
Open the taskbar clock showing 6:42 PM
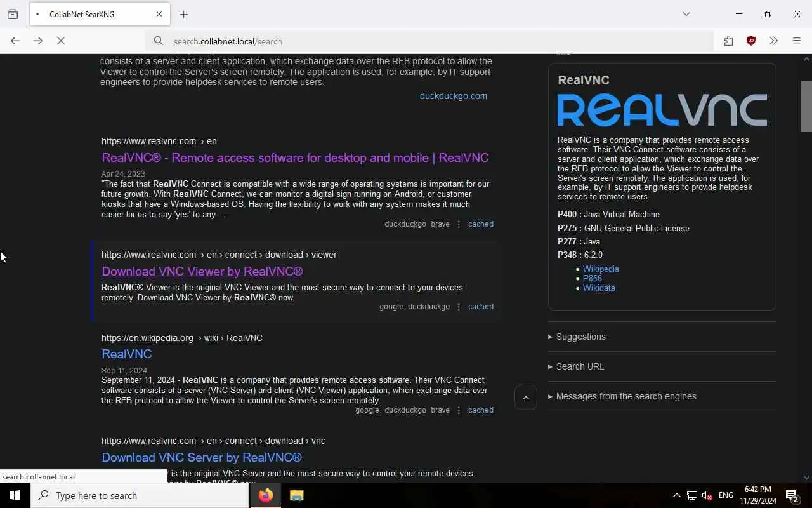[758, 495]
